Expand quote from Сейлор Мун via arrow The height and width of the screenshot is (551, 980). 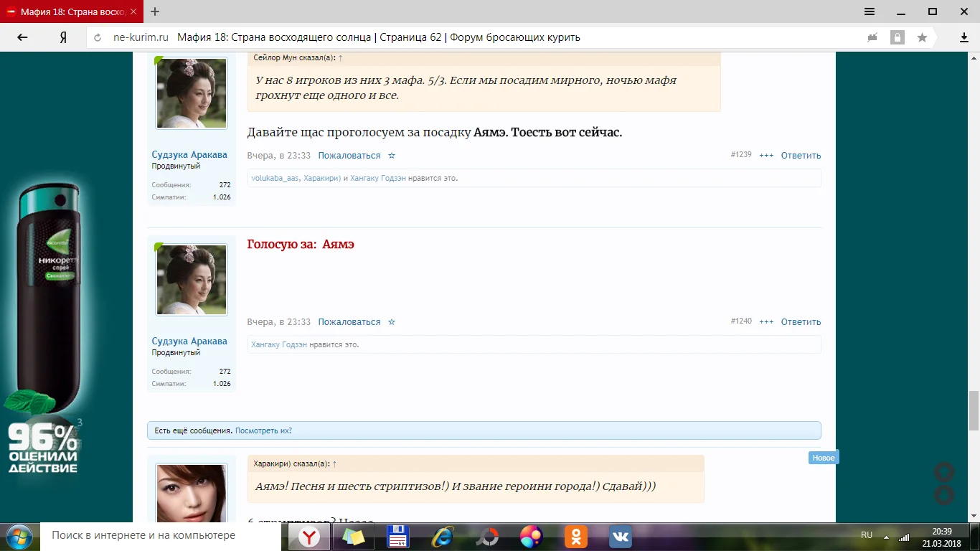click(x=341, y=57)
